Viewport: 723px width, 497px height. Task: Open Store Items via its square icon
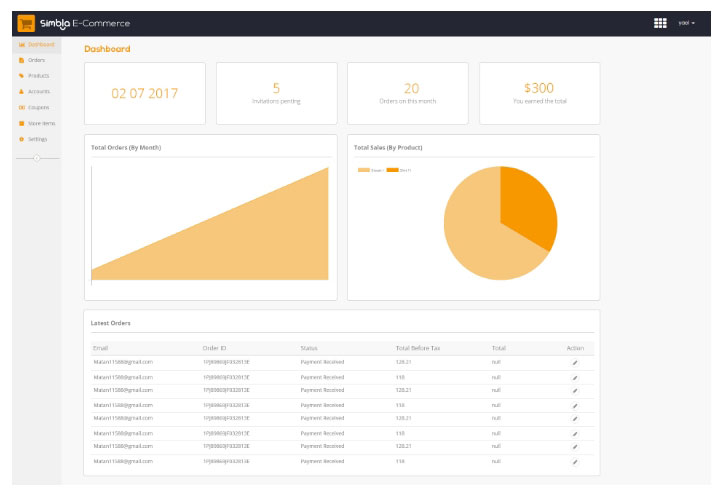tap(21, 123)
